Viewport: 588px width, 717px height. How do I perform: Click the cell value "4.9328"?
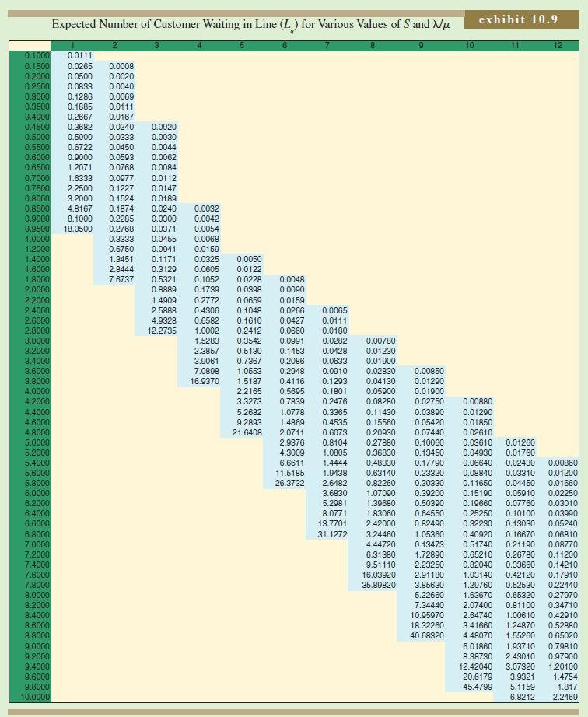click(164, 320)
